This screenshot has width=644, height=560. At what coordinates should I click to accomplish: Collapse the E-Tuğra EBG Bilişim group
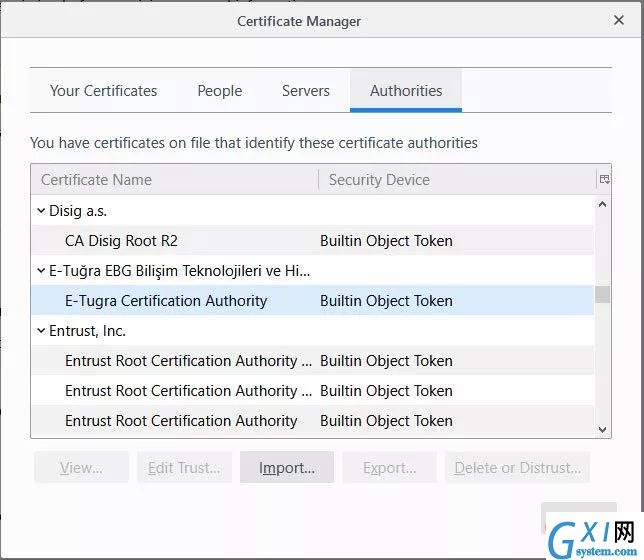coord(41,271)
